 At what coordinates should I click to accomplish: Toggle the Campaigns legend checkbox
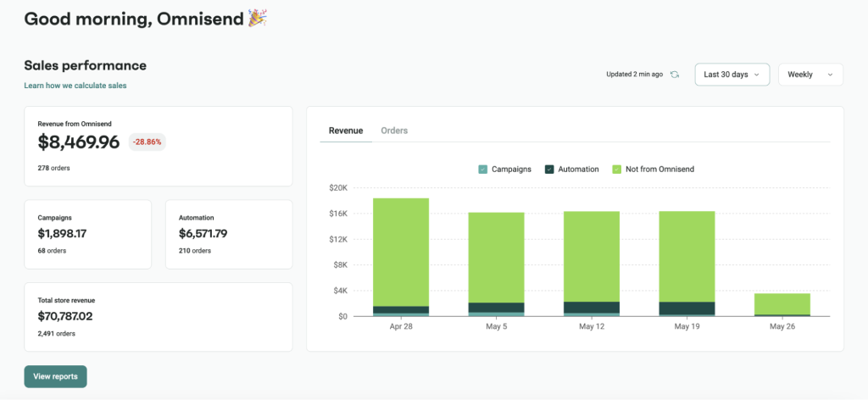pyautogui.click(x=483, y=169)
